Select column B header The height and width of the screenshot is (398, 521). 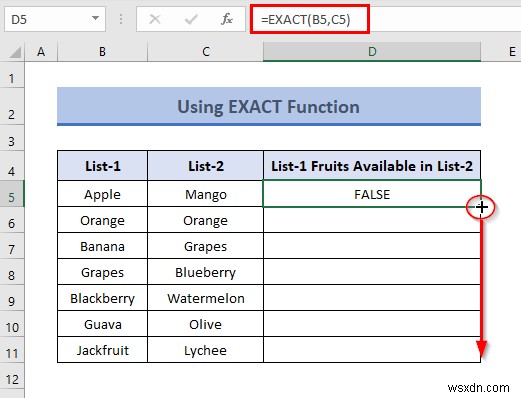(x=102, y=52)
